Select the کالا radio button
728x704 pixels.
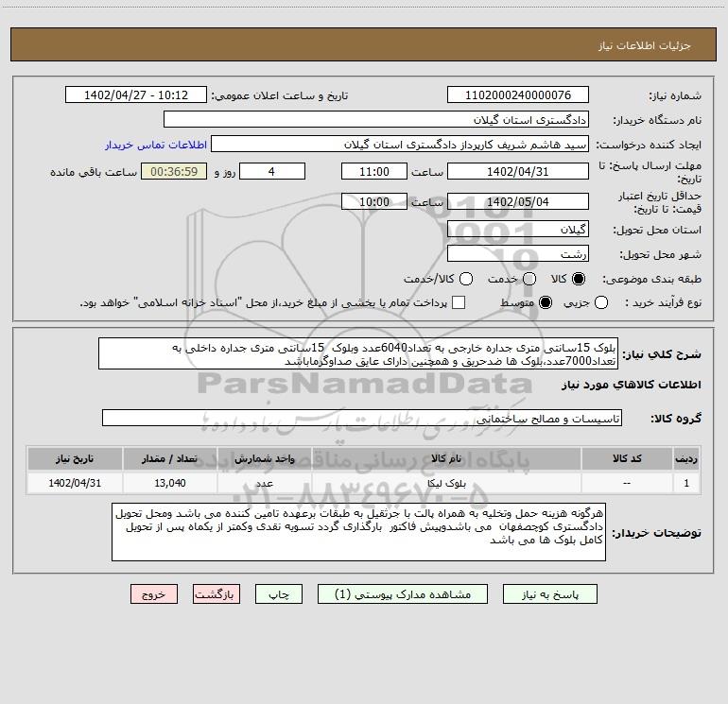[x=579, y=279]
